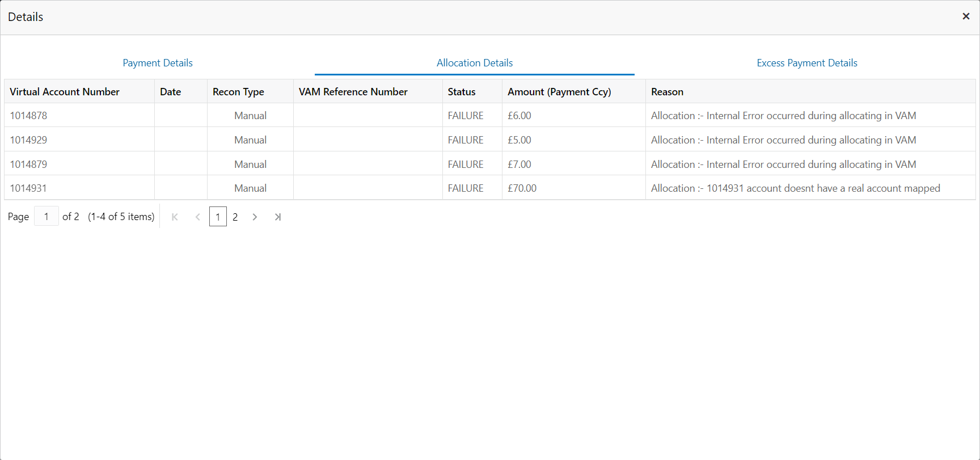
Task: Click Manual recon type for 1014879
Action: click(250, 164)
